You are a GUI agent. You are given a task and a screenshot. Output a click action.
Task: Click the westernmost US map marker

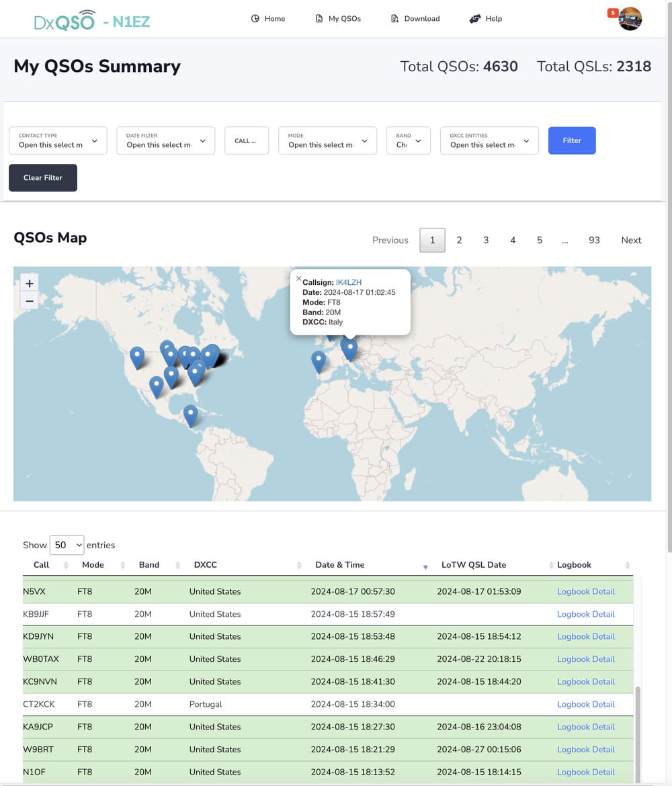pos(137,357)
